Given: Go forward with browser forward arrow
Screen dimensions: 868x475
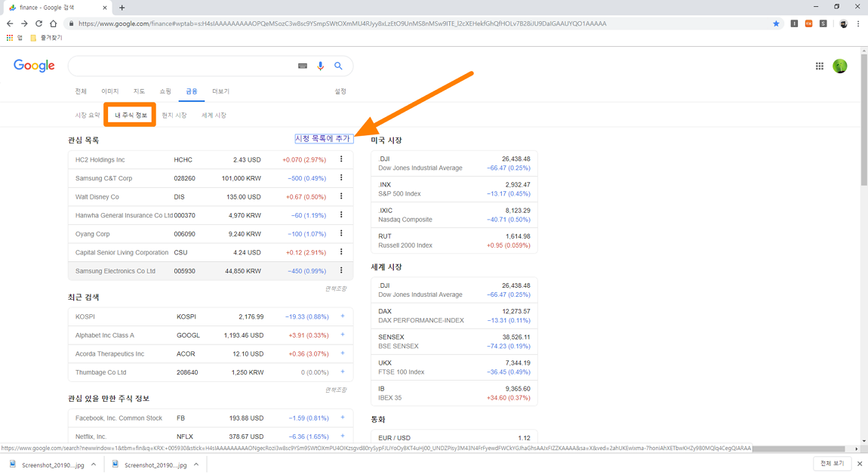Looking at the screenshot, I should (24, 23).
